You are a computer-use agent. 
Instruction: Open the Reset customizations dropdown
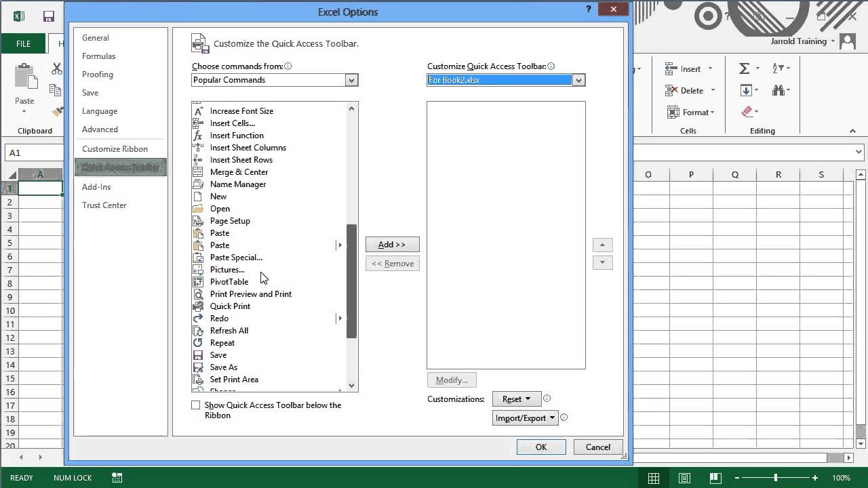517,399
